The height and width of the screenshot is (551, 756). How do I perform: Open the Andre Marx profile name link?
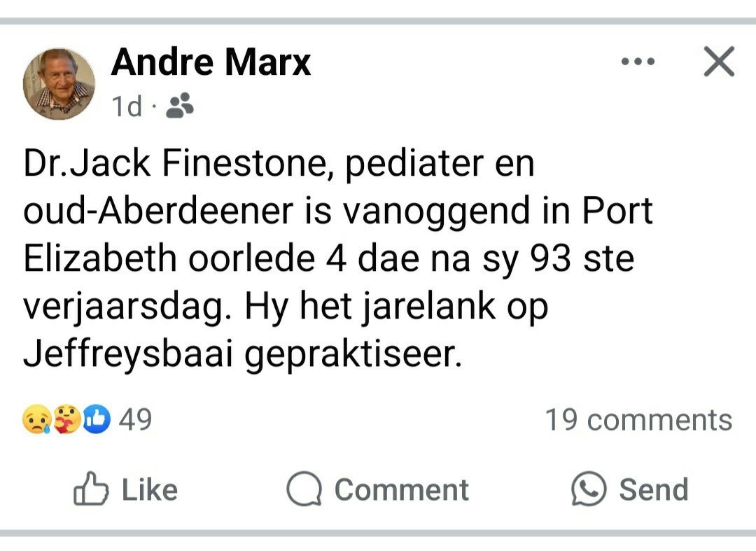pyautogui.click(x=211, y=62)
